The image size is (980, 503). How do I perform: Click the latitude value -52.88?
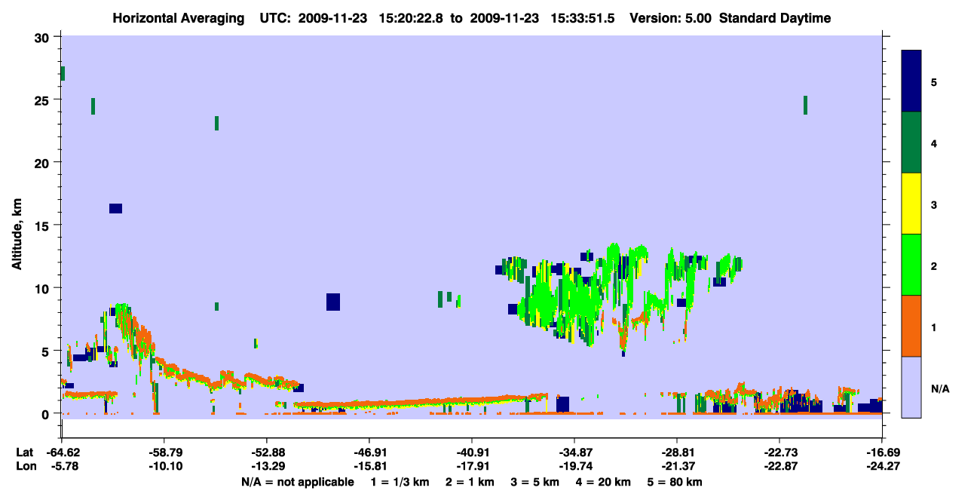(x=267, y=452)
